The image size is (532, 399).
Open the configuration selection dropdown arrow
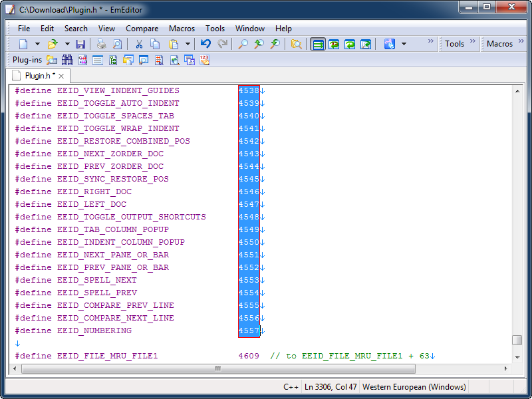pos(404,44)
